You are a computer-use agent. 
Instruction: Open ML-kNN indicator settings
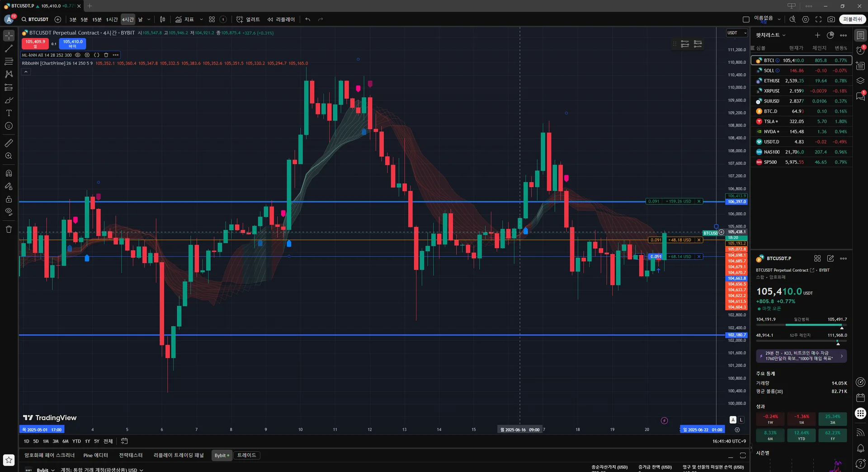click(87, 55)
